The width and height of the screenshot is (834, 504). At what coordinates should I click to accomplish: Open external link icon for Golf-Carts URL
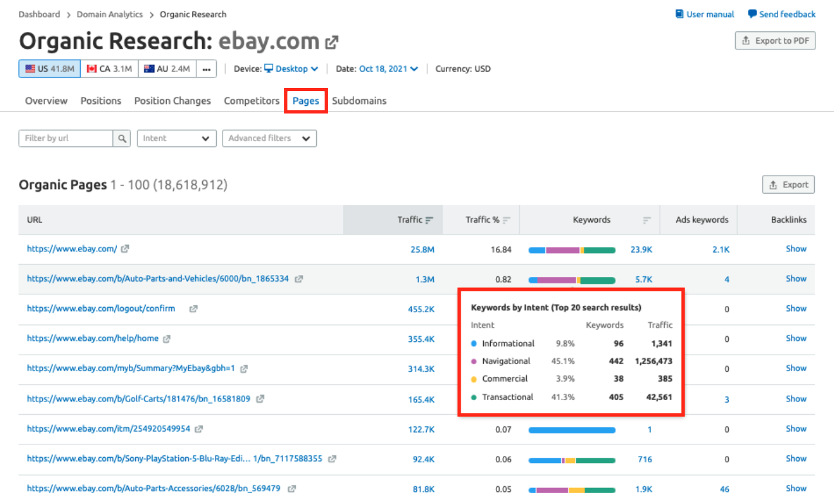pyautogui.click(x=260, y=399)
